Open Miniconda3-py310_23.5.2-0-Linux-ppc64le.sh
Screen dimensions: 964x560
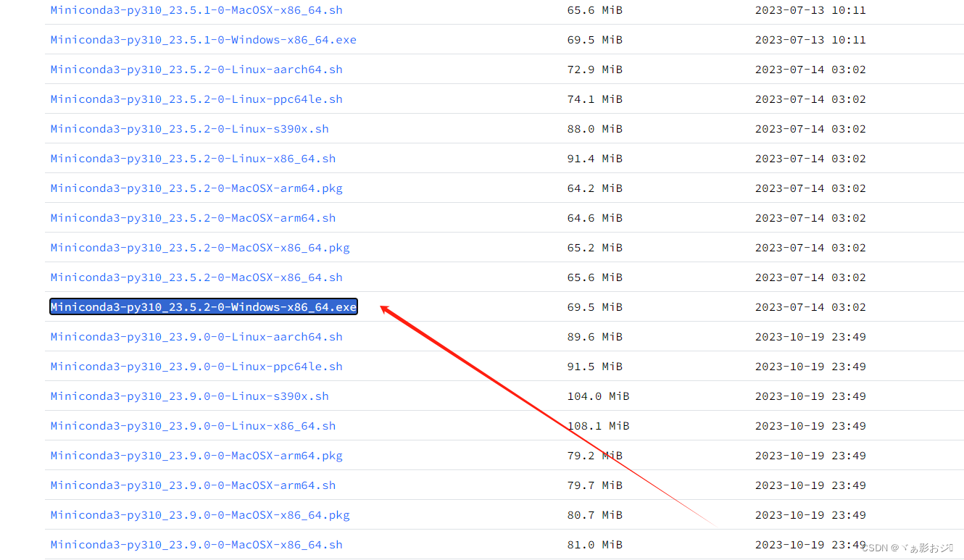196,99
